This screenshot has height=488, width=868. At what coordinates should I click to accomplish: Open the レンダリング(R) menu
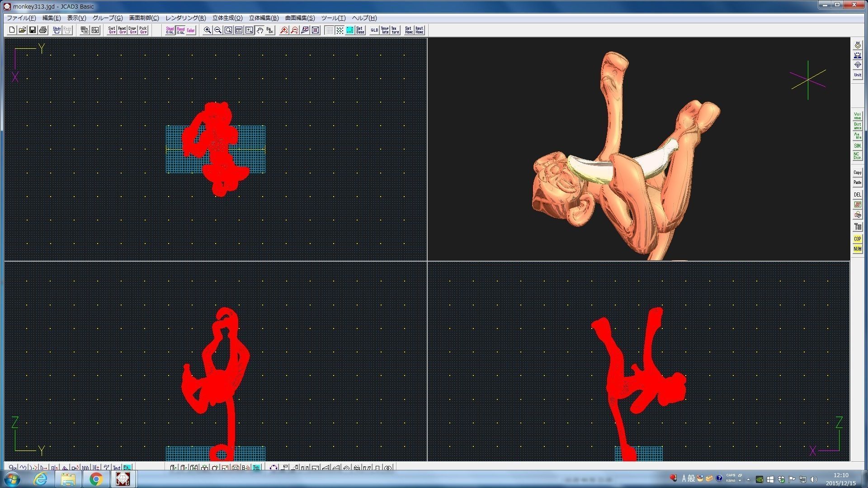click(185, 18)
